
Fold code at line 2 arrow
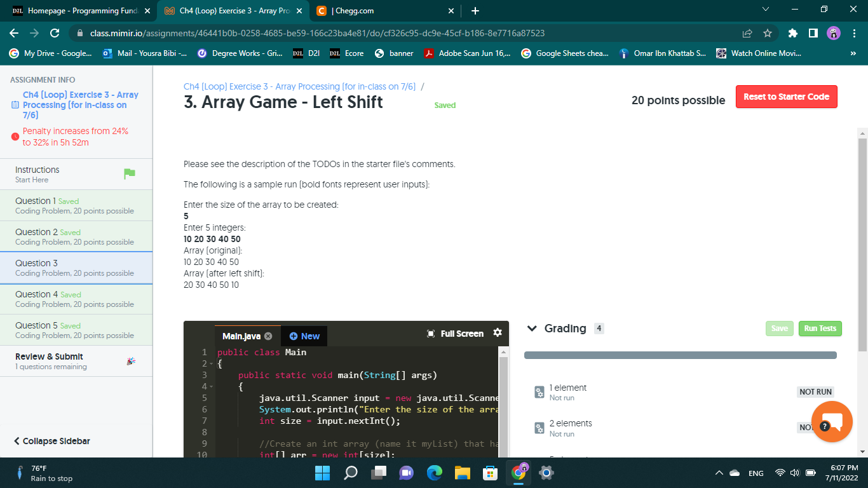[210, 363]
